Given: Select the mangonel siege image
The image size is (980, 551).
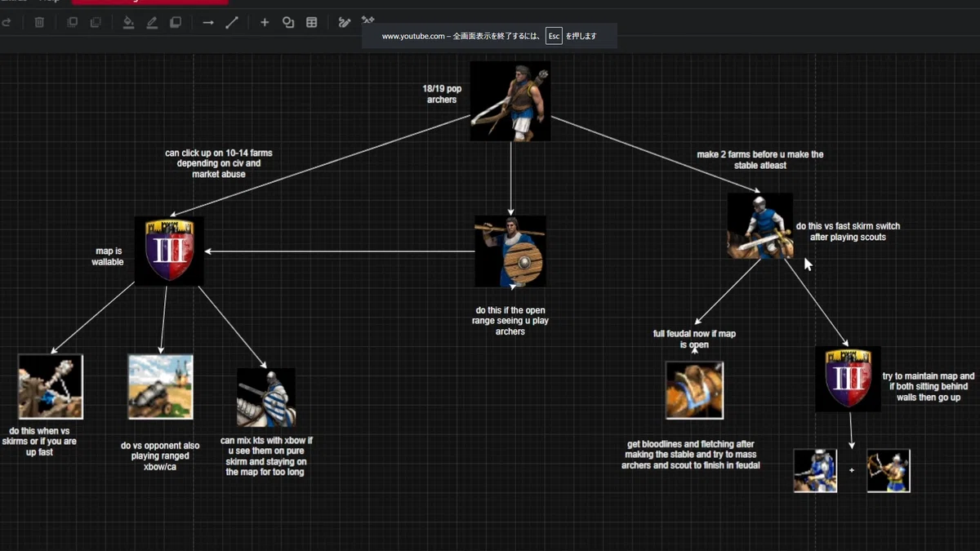Looking at the screenshot, I should tap(51, 386).
